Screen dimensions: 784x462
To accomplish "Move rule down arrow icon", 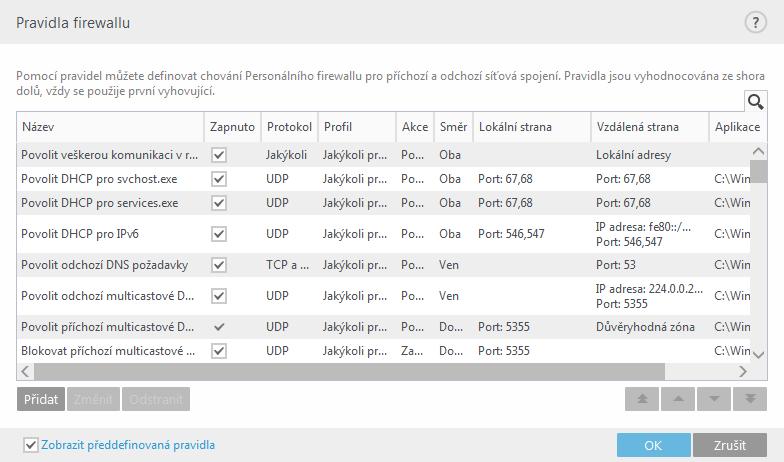I will click(714, 399).
